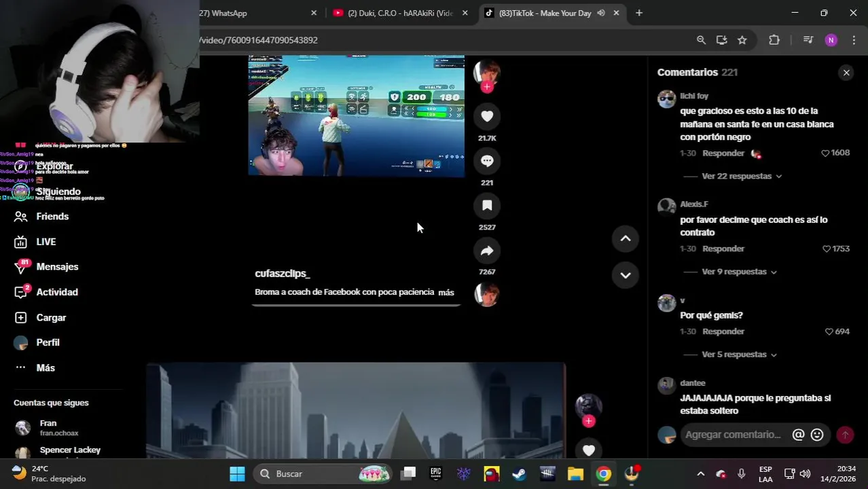The width and height of the screenshot is (868, 489).
Task: Expand the video caption with 'más'
Action: (x=446, y=293)
